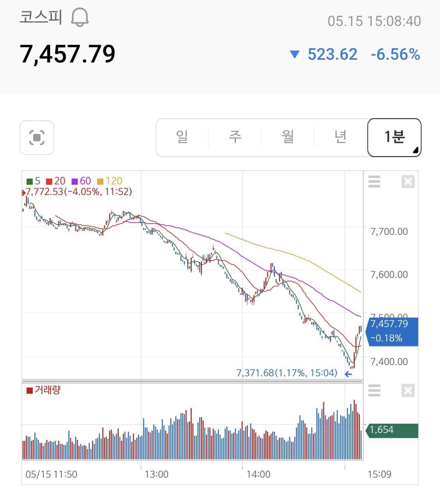This screenshot has width=440, height=504.
Task: Close the price chart panel
Action: (x=408, y=181)
